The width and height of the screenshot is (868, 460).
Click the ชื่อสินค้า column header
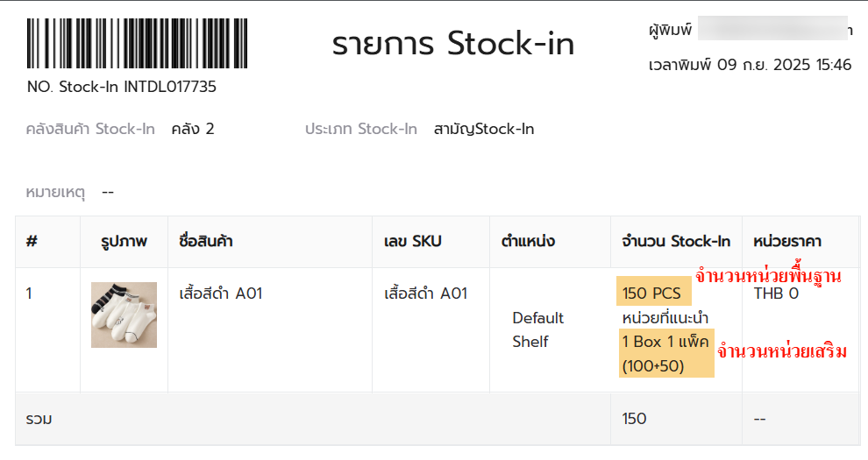point(206,241)
